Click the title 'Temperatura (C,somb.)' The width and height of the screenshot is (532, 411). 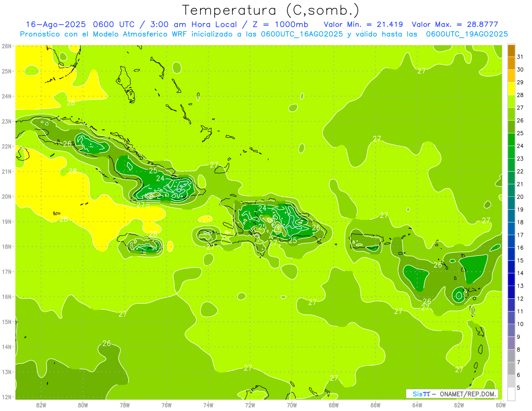pos(271,11)
